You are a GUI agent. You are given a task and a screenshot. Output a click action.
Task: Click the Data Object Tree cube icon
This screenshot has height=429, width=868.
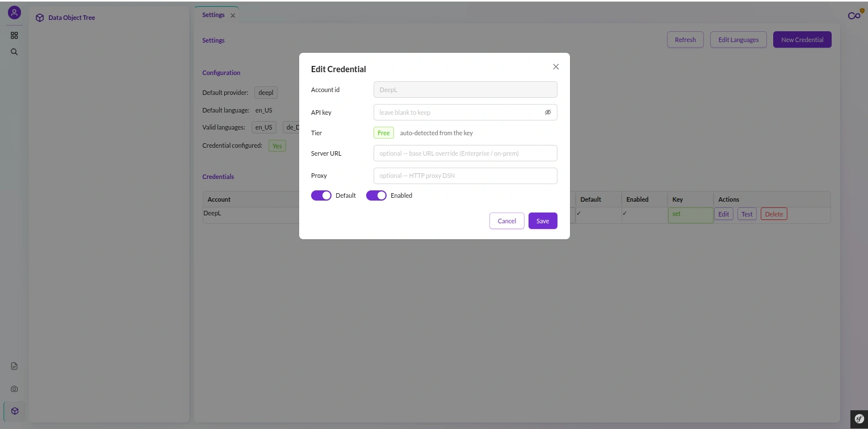(x=40, y=18)
